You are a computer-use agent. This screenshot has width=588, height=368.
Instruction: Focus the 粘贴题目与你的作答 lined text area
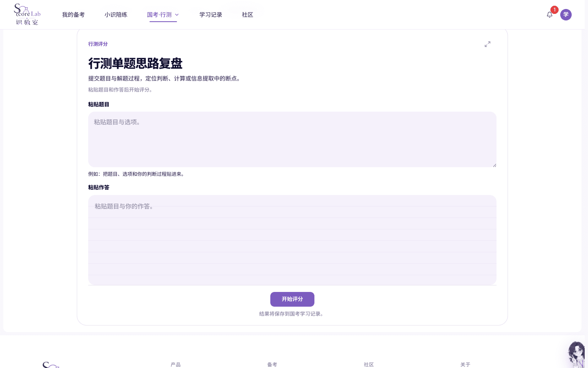(292, 240)
